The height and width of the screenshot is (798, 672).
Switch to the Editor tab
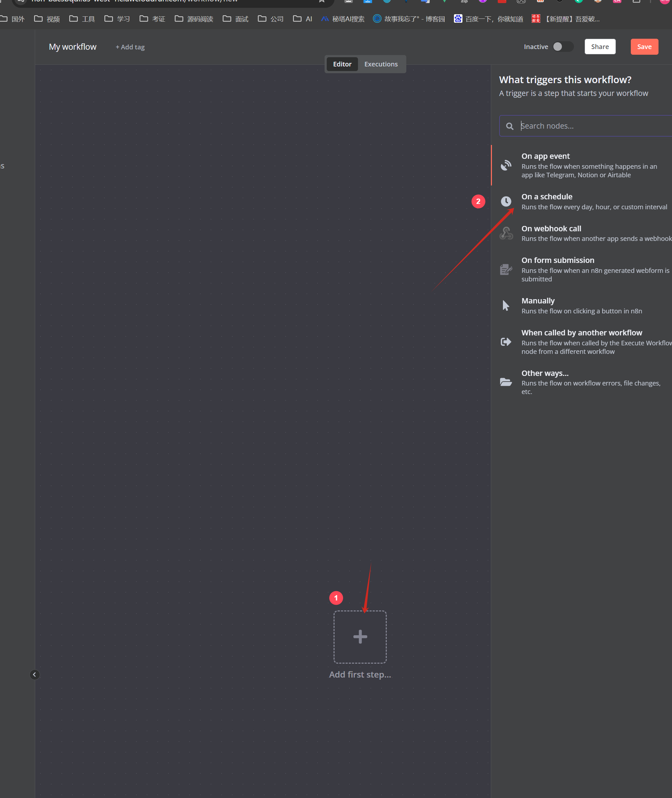(x=342, y=64)
